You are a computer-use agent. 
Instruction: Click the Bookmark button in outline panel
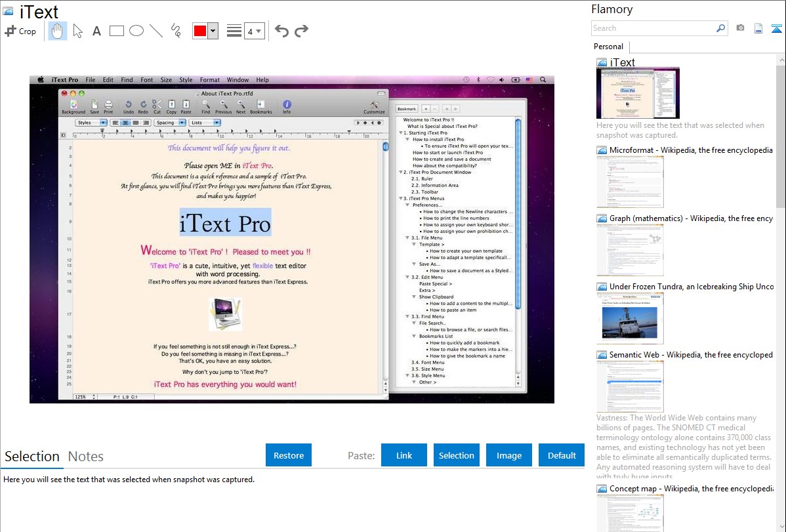pos(407,109)
